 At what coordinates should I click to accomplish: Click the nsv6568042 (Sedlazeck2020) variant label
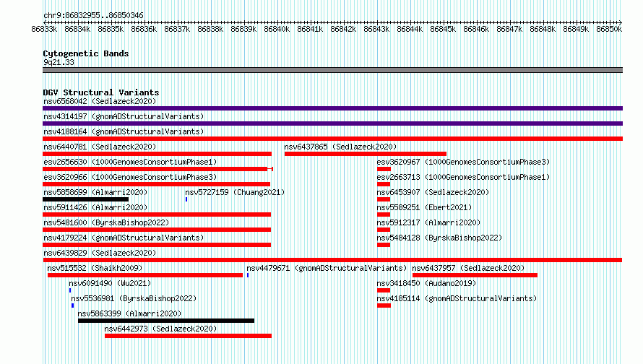click(x=100, y=101)
